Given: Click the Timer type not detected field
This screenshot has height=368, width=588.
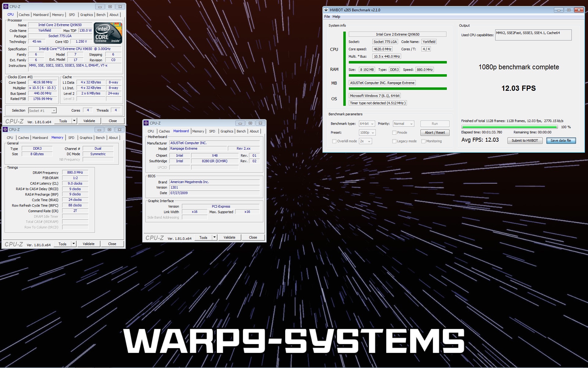Looking at the screenshot, I should (x=378, y=103).
